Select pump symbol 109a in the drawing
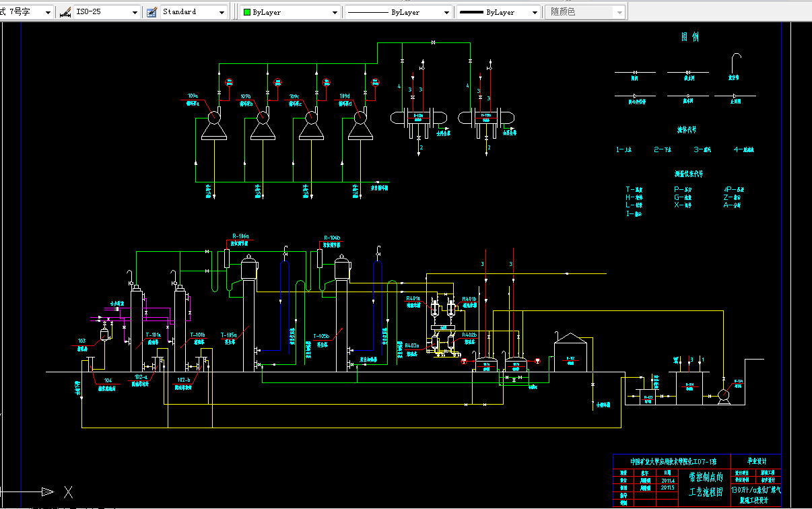This screenshot has width=812, height=509. coord(214,123)
